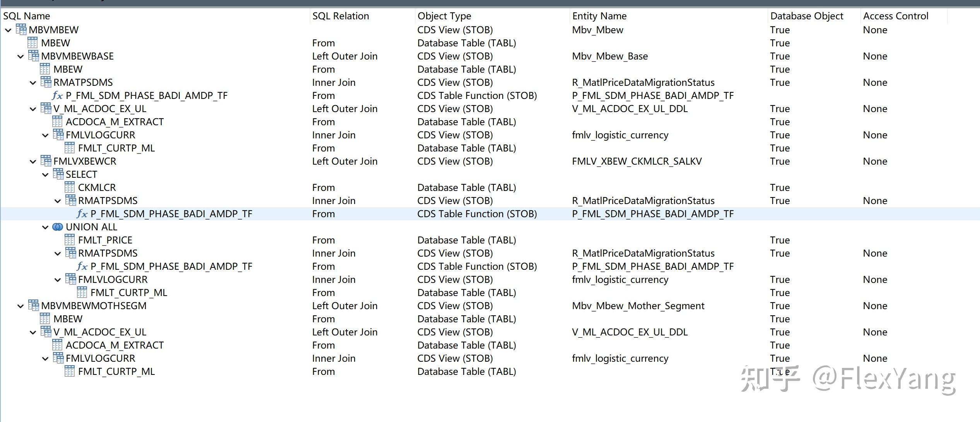Click the function icon of the highlighted P_FML_SDM_PHASE_BADI_AMDP_TF row
This screenshot has width=980, height=422.
pos(82,214)
